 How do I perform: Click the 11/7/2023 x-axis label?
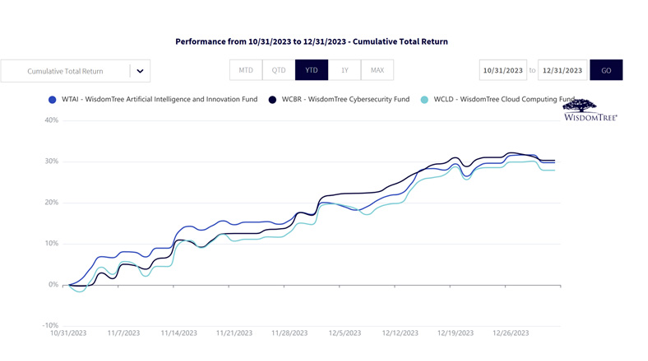(x=124, y=333)
